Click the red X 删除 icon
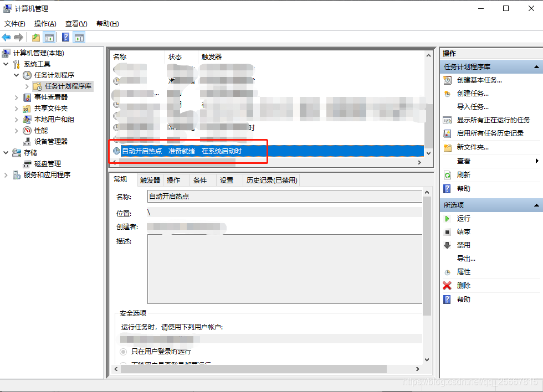The width and height of the screenshot is (543, 392). tap(447, 286)
